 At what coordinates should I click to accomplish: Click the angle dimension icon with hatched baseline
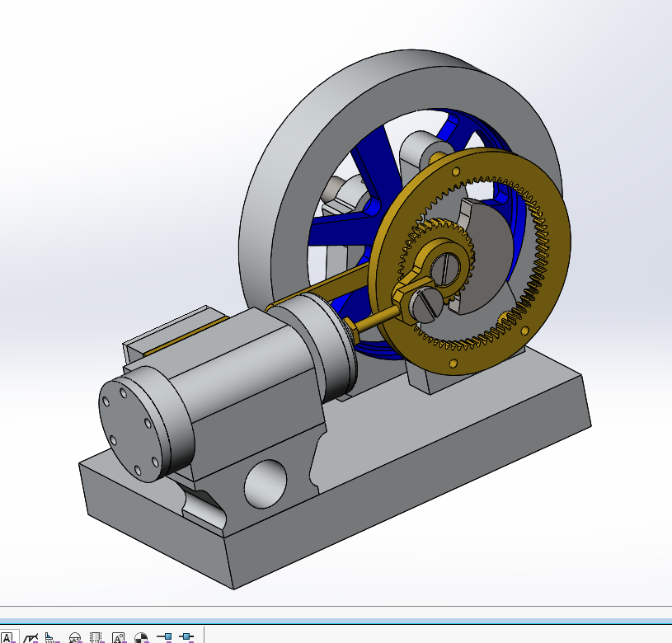[51, 637]
